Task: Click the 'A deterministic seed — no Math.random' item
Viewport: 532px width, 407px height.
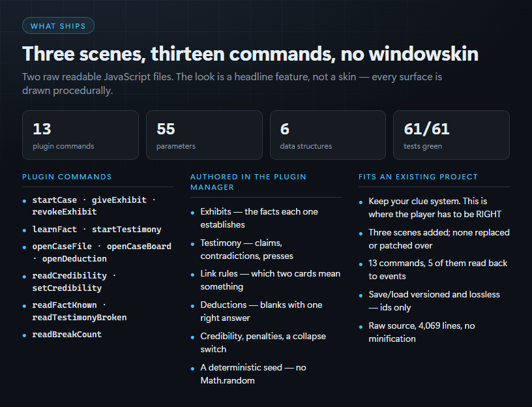Action: tap(253, 374)
